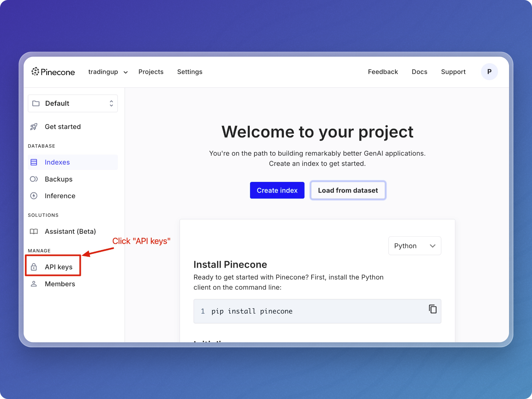The image size is (532, 399).
Task: Open the Feedback link
Action: coord(383,72)
